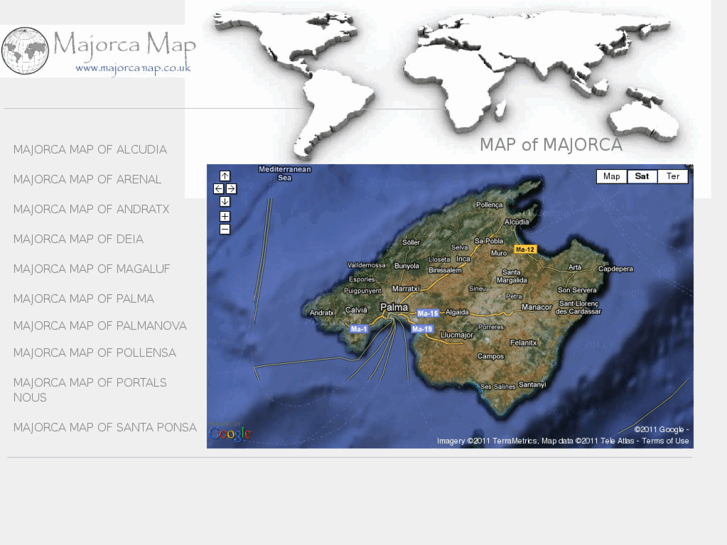
Task: Open Majorca Map of Alcudia
Action: tap(90, 150)
